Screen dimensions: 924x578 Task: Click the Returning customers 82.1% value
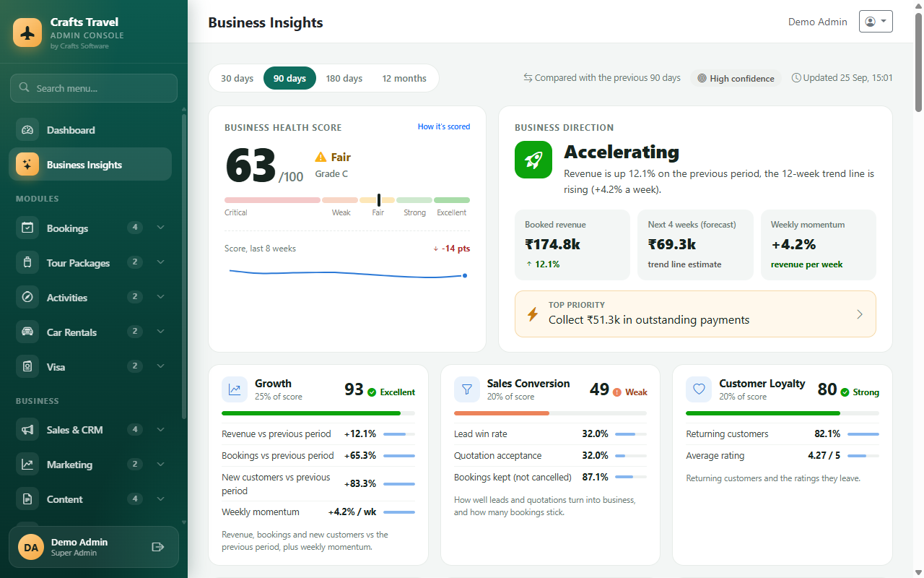tap(827, 434)
